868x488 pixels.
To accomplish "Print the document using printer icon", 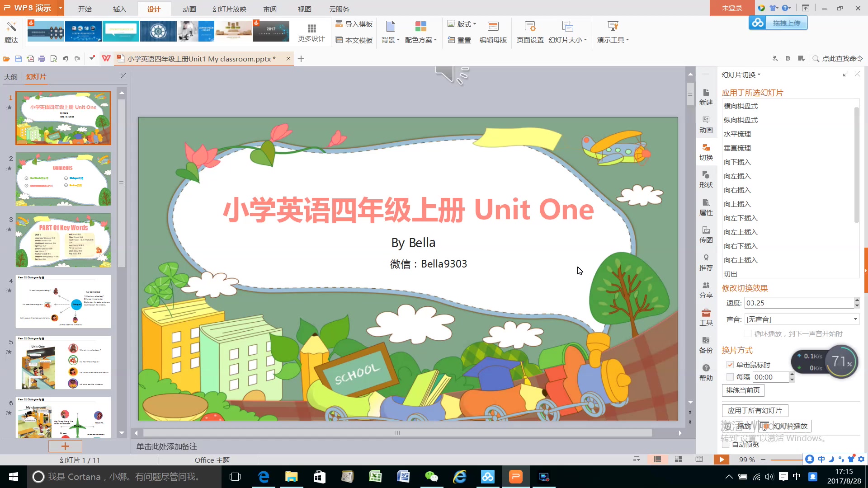I will (x=42, y=59).
